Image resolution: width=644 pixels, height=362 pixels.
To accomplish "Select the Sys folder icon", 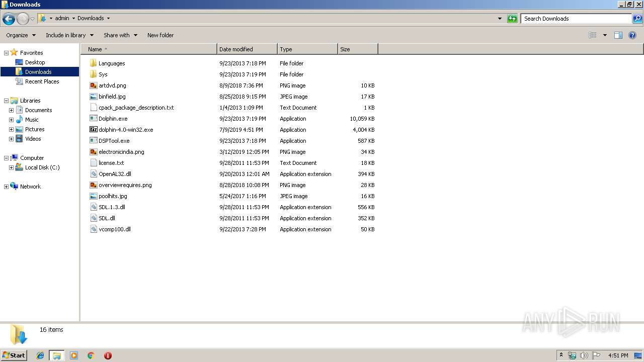I will point(93,74).
